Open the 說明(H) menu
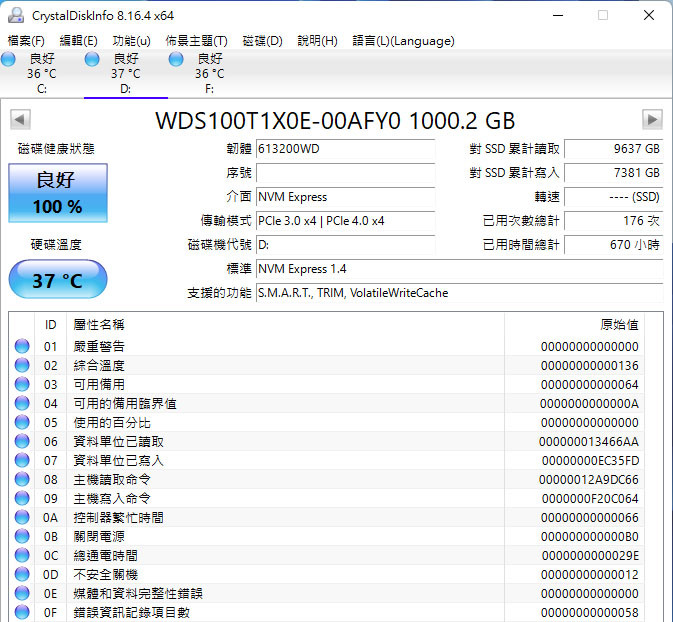 pos(318,41)
